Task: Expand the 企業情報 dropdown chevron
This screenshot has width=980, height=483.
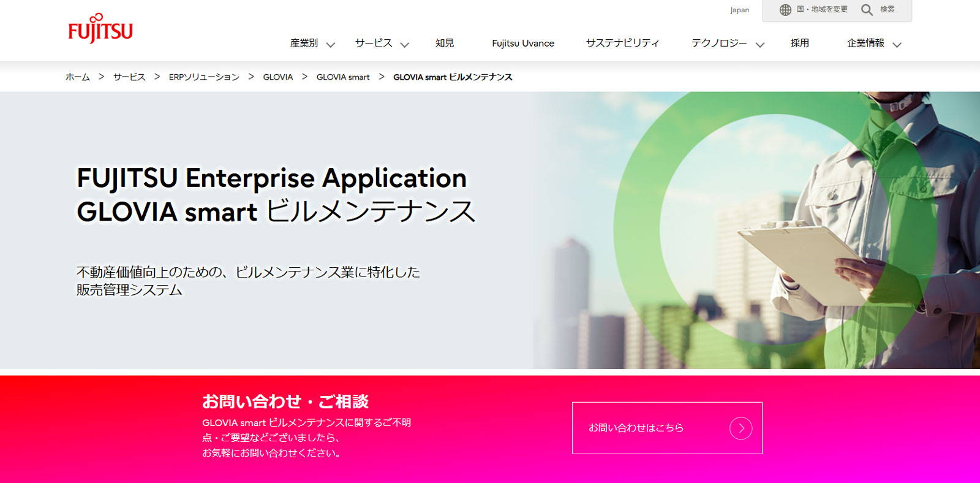Action: (x=897, y=45)
